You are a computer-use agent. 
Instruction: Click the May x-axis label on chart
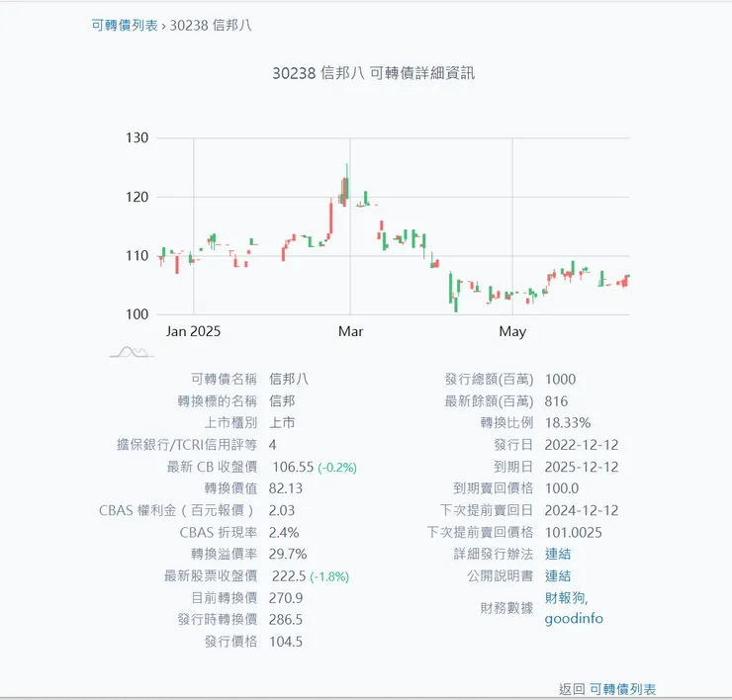(512, 332)
